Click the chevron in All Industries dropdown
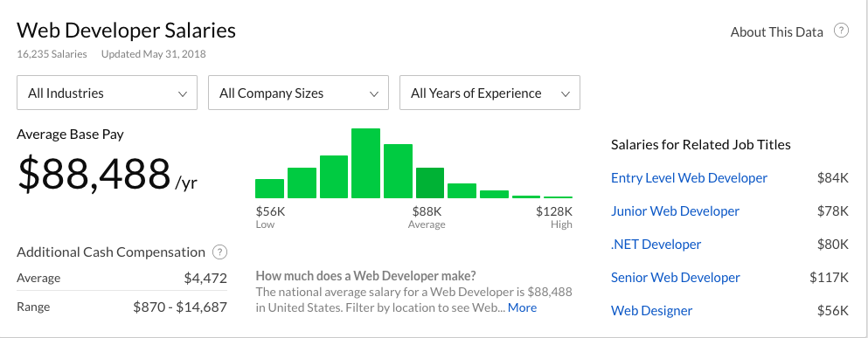The width and height of the screenshot is (868, 338). tap(182, 94)
